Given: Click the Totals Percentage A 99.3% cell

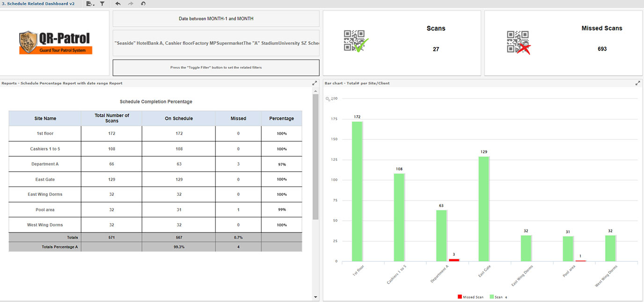Looking at the screenshot, I should pyautogui.click(x=179, y=247).
